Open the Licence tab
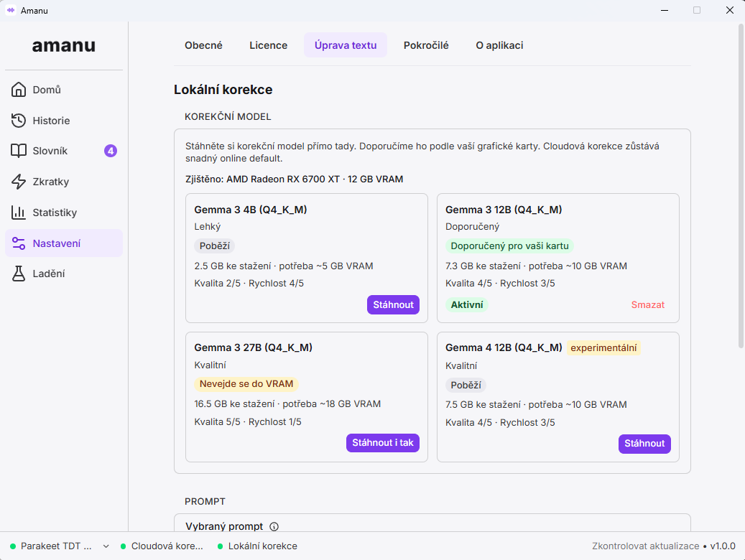 269,45
